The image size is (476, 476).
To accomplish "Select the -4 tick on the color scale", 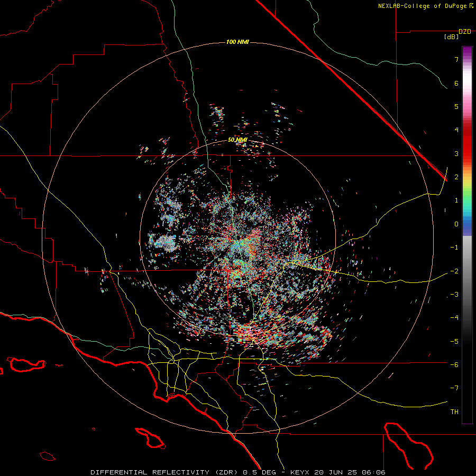I will pyautogui.click(x=454, y=318).
